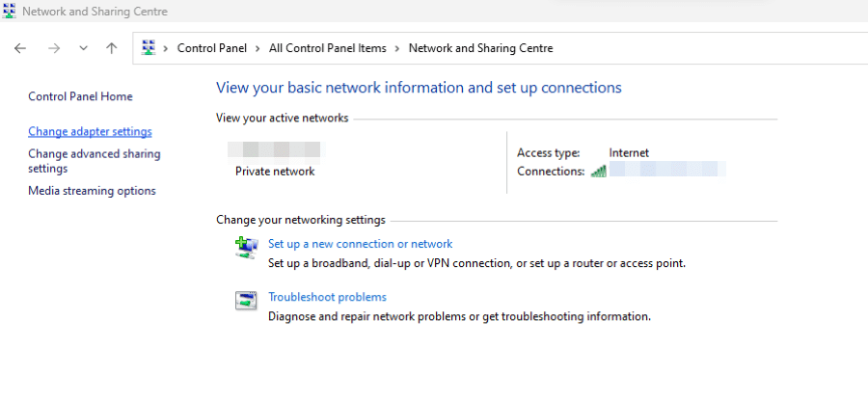
Task: Click the 'Internet' access type value
Action: click(629, 152)
